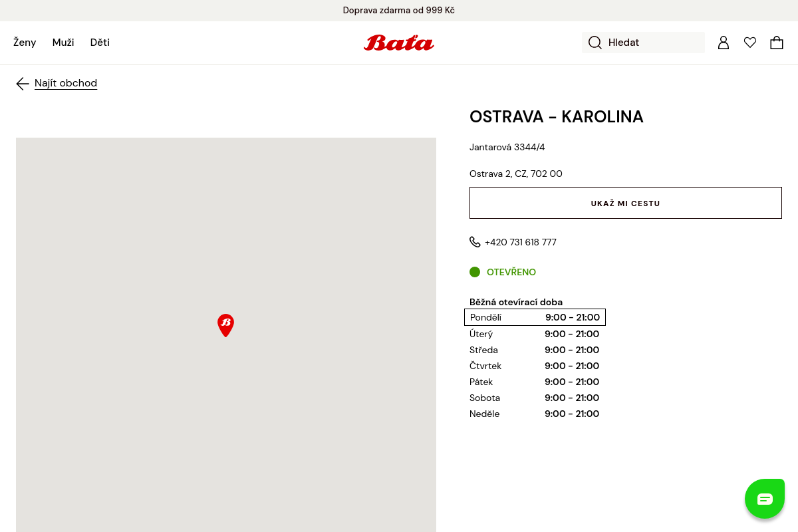
Task: Click the red Baťa map pin
Action: 226,325
